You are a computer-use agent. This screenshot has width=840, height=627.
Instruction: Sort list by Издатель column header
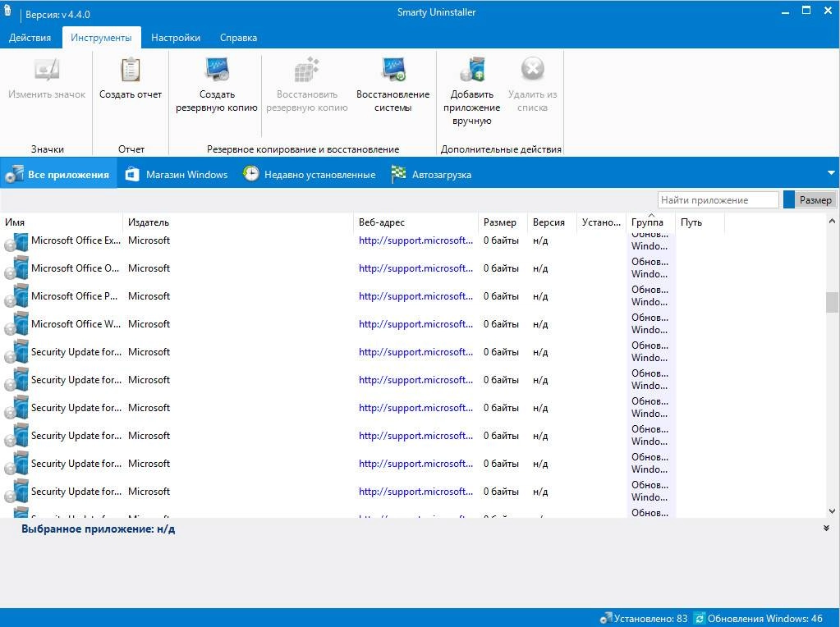238,222
